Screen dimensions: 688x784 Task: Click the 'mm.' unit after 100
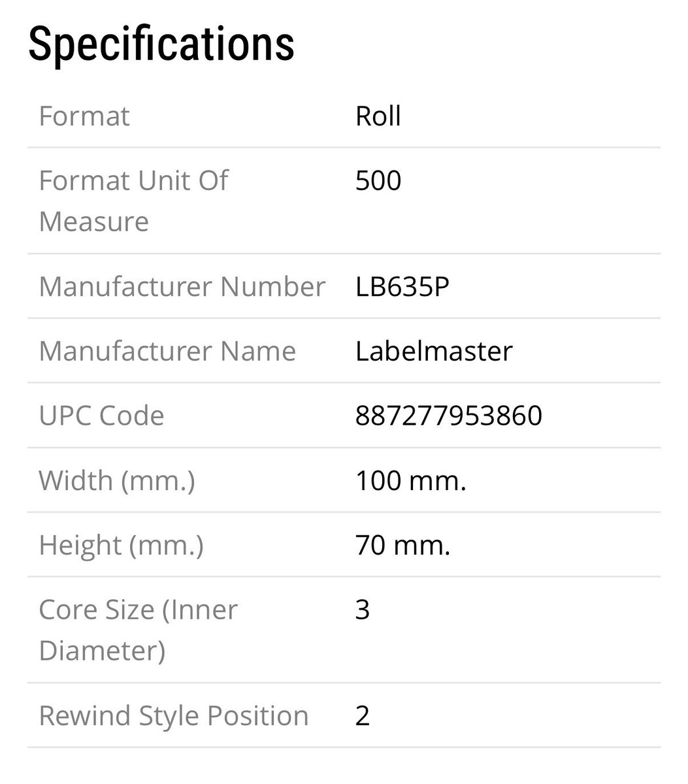(x=437, y=480)
